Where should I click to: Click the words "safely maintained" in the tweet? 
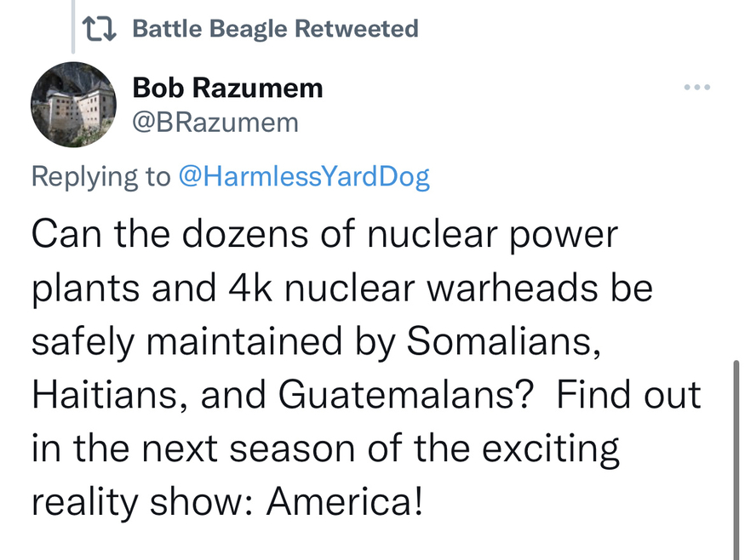pyautogui.click(x=203, y=341)
